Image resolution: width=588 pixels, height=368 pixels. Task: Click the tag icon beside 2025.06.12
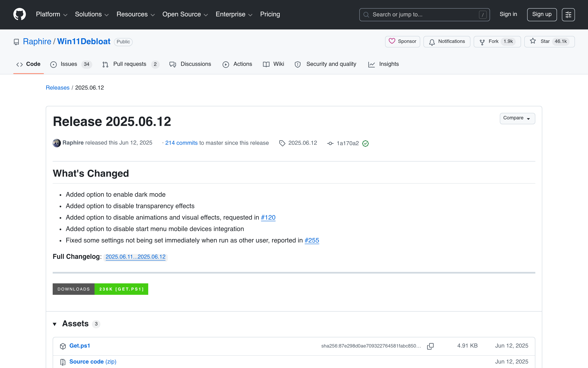click(x=282, y=143)
